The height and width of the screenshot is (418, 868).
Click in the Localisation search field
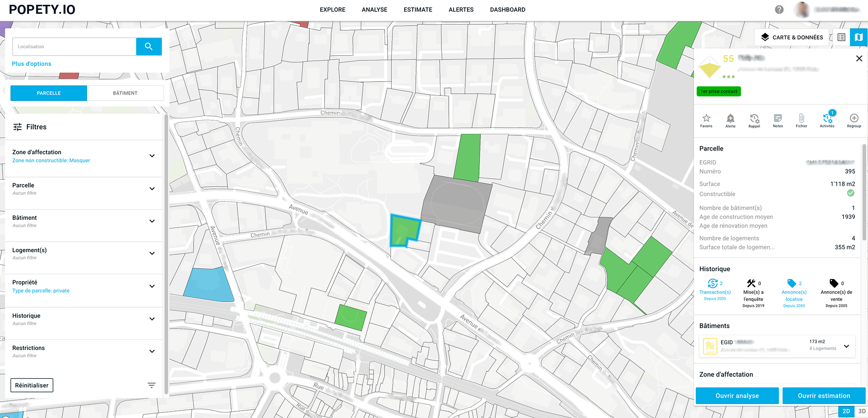point(74,46)
